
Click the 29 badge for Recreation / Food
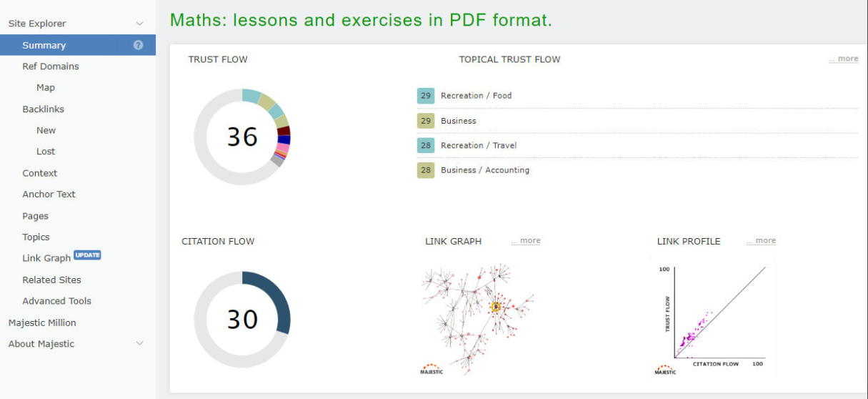[426, 96]
